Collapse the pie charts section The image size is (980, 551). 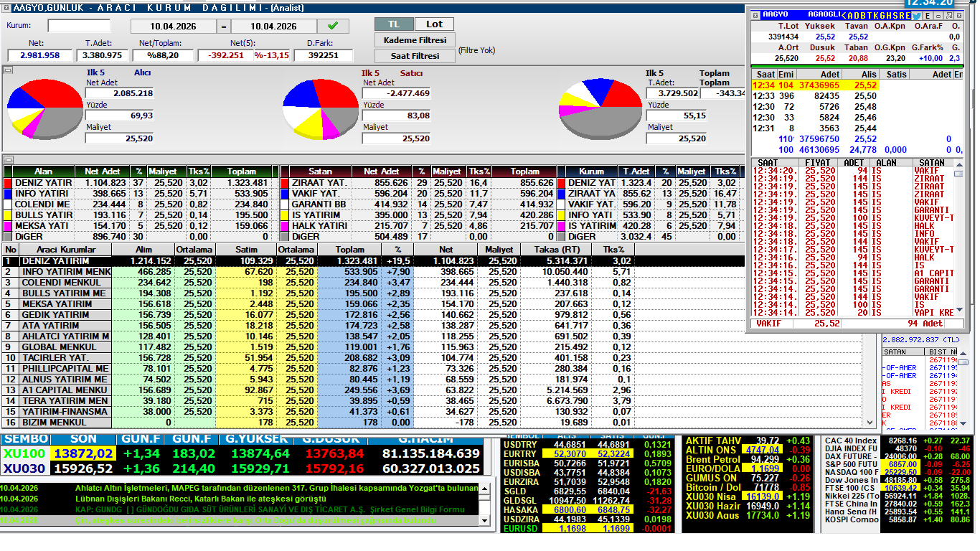pyautogui.click(x=7, y=70)
